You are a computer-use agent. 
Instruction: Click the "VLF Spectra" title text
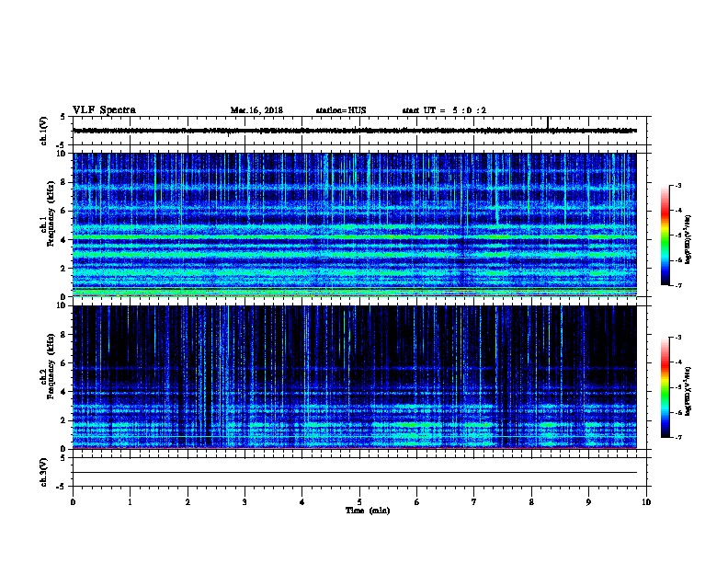[104, 110]
